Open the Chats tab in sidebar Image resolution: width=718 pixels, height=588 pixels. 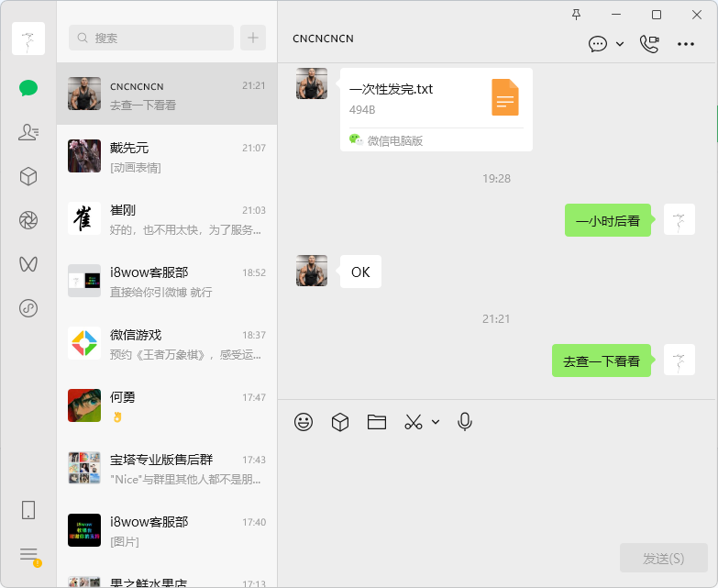28,87
